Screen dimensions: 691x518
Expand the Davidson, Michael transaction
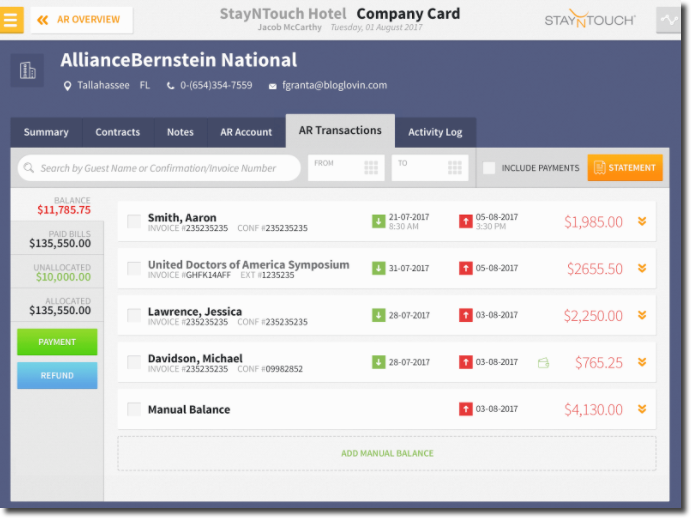pos(642,362)
